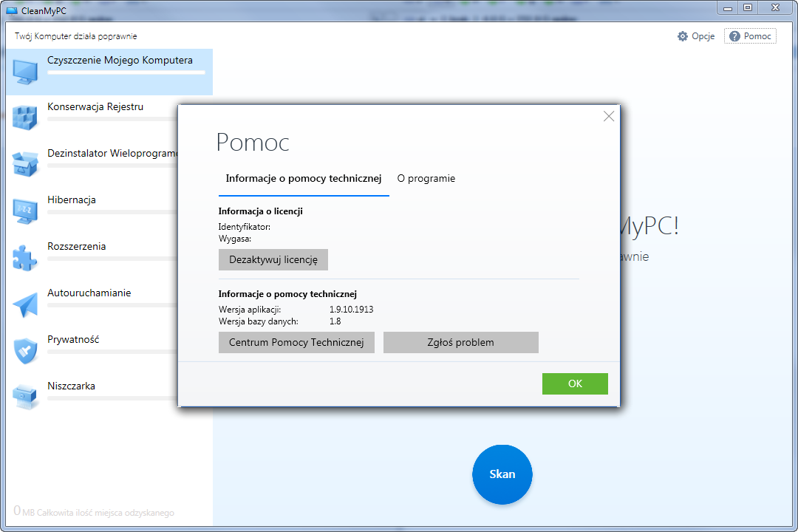
Task: Start the scan with Skan button
Action: click(502, 474)
